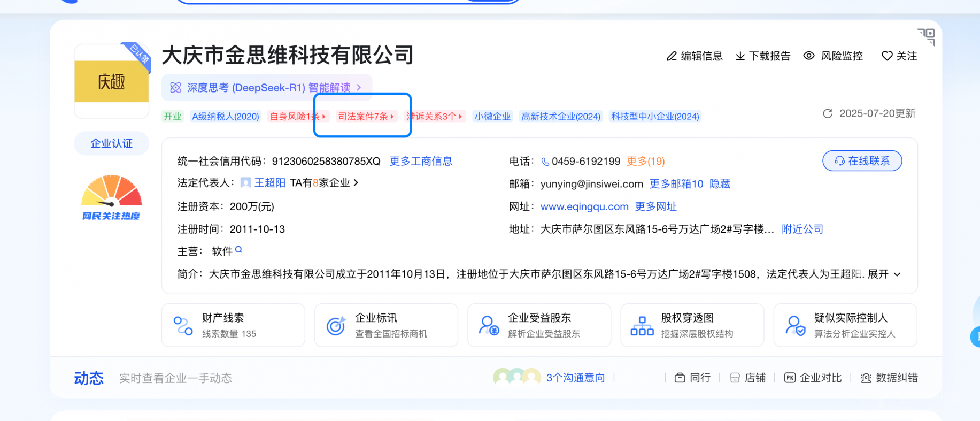Expand the company 简介 with 展开
980x421 pixels.
[884, 274]
